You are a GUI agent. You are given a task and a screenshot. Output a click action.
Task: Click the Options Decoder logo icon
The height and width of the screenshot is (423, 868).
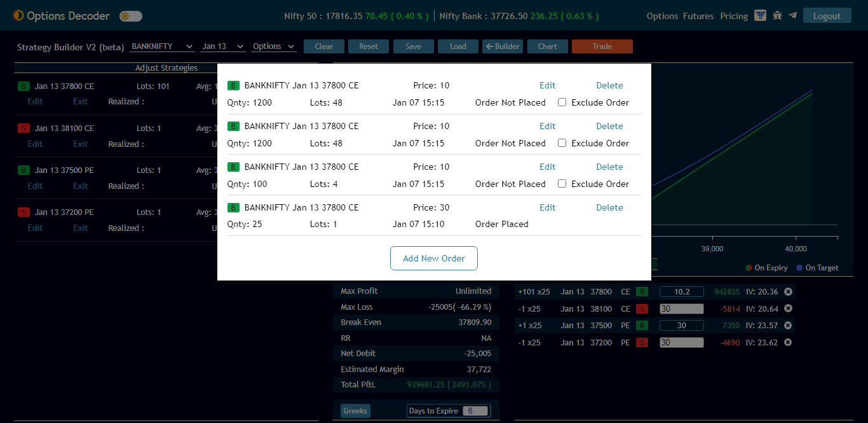click(x=18, y=16)
